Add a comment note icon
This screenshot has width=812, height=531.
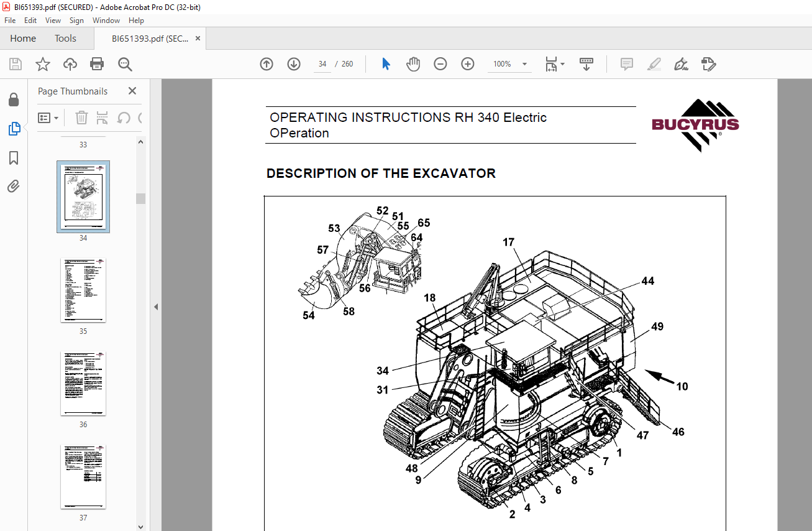click(x=627, y=64)
